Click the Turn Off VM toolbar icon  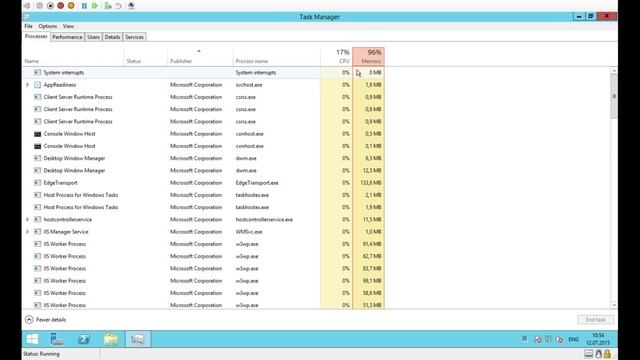50,6
